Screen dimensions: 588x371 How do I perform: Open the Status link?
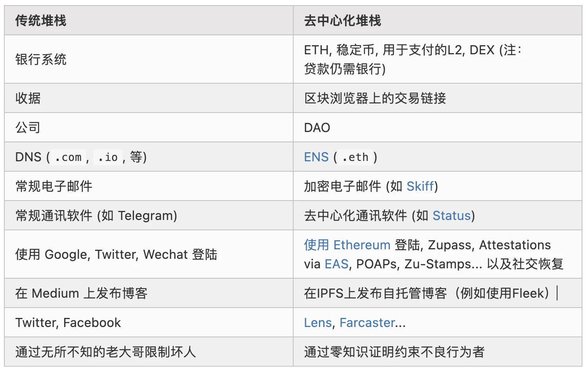451,216
